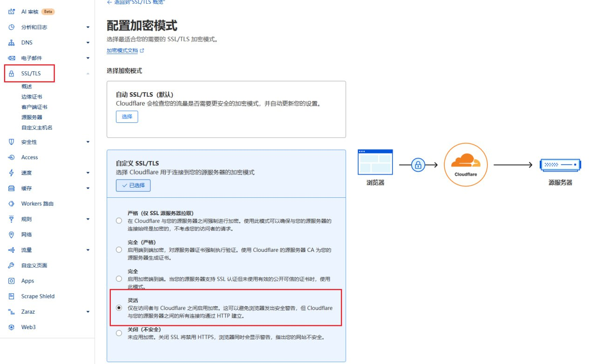Click the Zaraz sidebar icon
This screenshot has width=596, height=364.
pyautogui.click(x=12, y=311)
